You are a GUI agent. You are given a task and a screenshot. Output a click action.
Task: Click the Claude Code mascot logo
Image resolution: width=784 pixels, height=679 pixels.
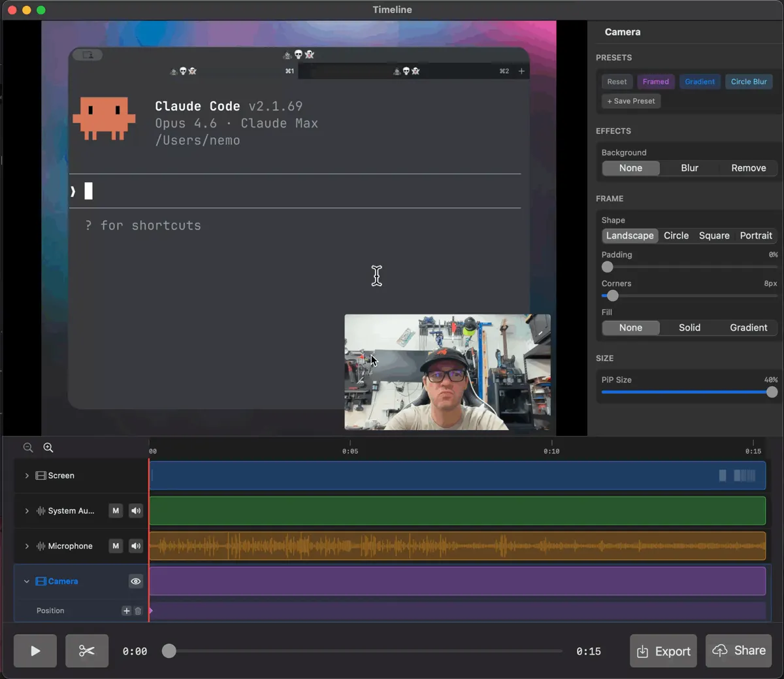point(104,118)
